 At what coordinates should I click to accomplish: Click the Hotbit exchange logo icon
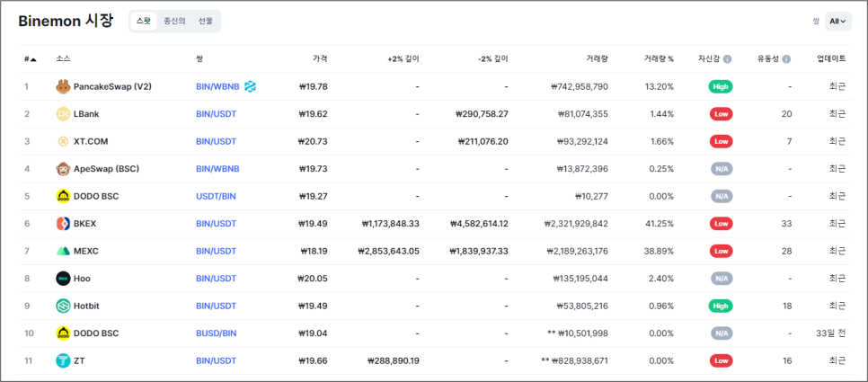pyautogui.click(x=63, y=306)
